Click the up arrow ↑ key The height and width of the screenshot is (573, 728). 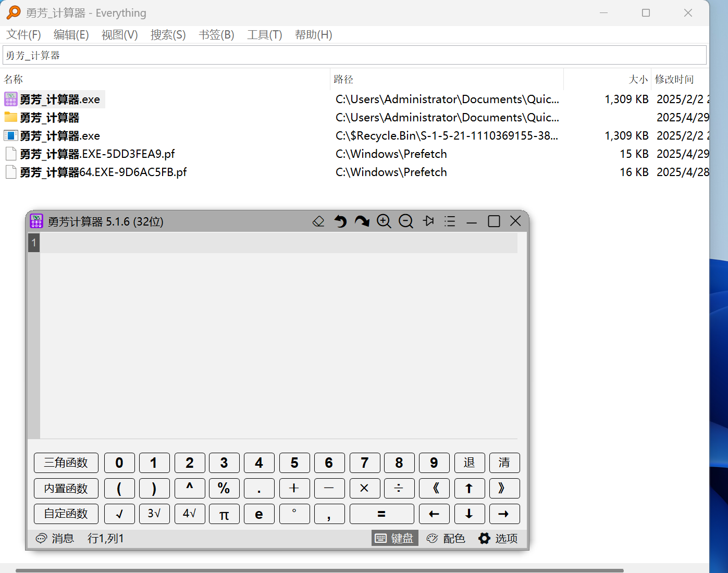(470, 488)
